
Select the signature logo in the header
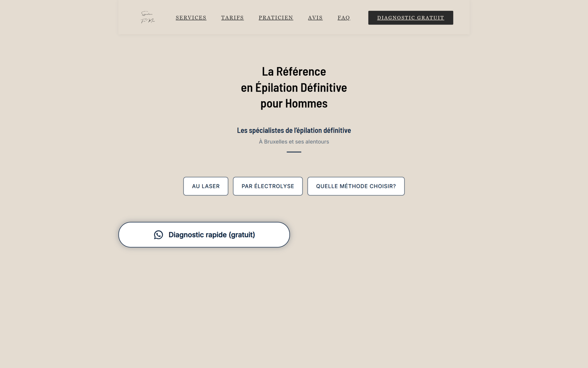147,17
